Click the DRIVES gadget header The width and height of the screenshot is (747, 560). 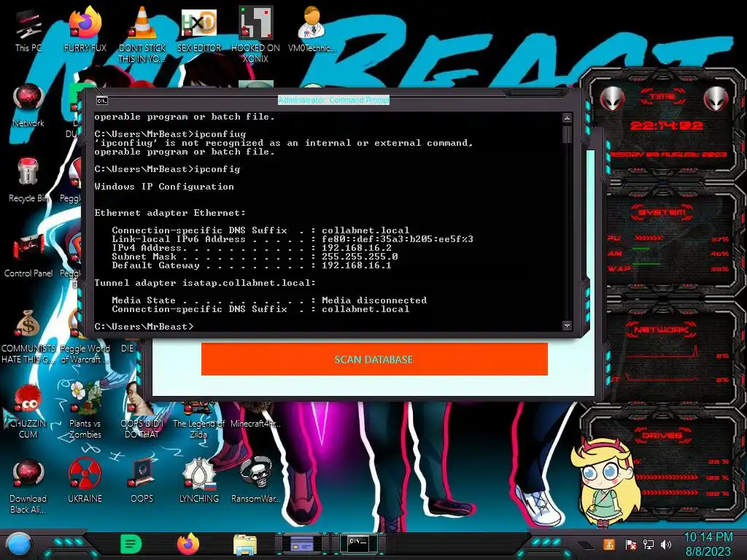tap(662, 435)
